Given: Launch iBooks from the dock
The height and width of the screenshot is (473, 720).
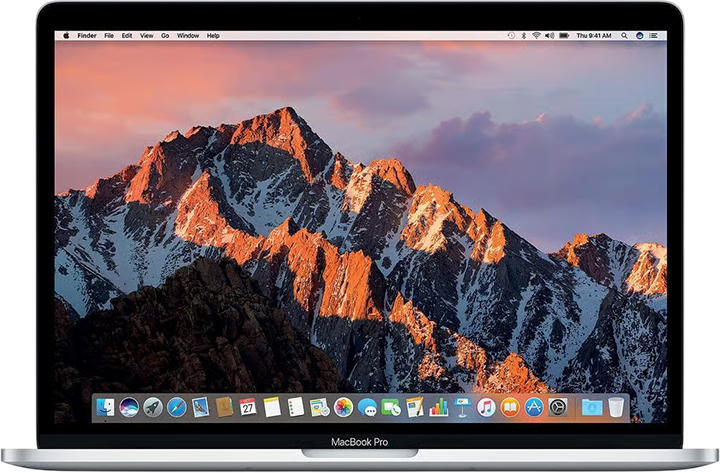Looking at the screenshot, I should point(510,407).
